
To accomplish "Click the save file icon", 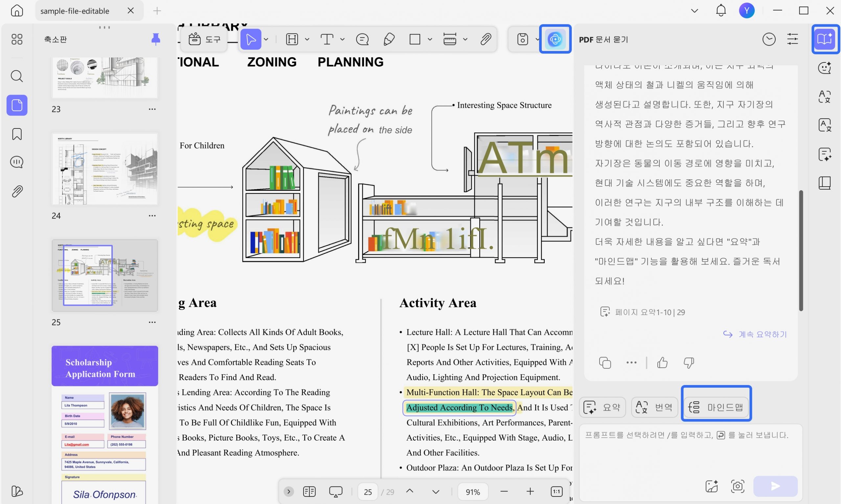I will 523,39.
